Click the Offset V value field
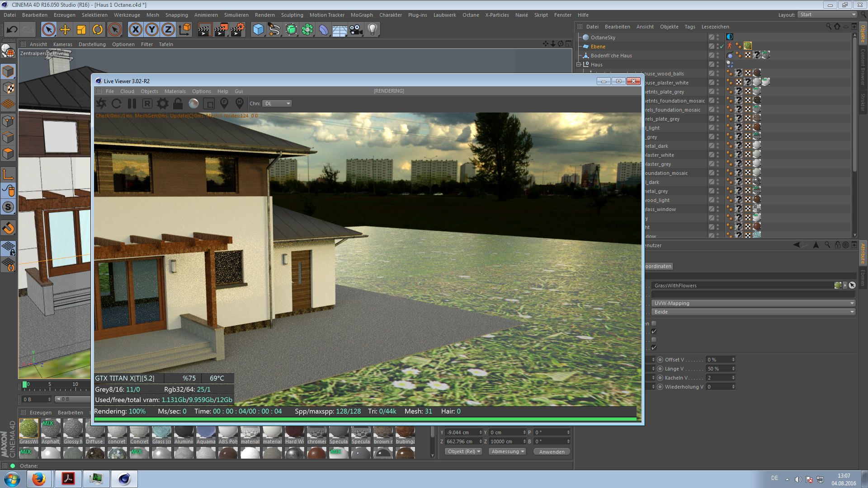Screen dimensions: 868x488 point(718,360)
